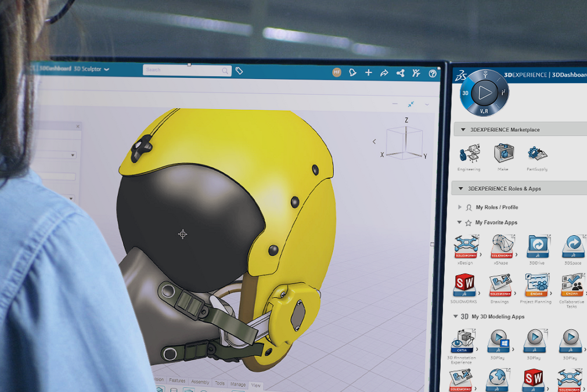The width and height of the screenshot is (587, 392).
Task: Collapse My Favorite Apps
Action: [x=459, y=222]
